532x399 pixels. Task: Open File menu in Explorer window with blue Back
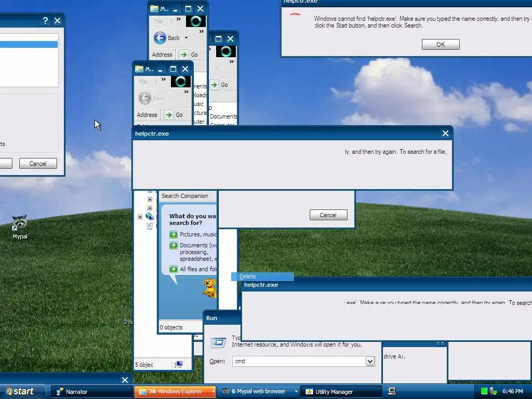158,21
